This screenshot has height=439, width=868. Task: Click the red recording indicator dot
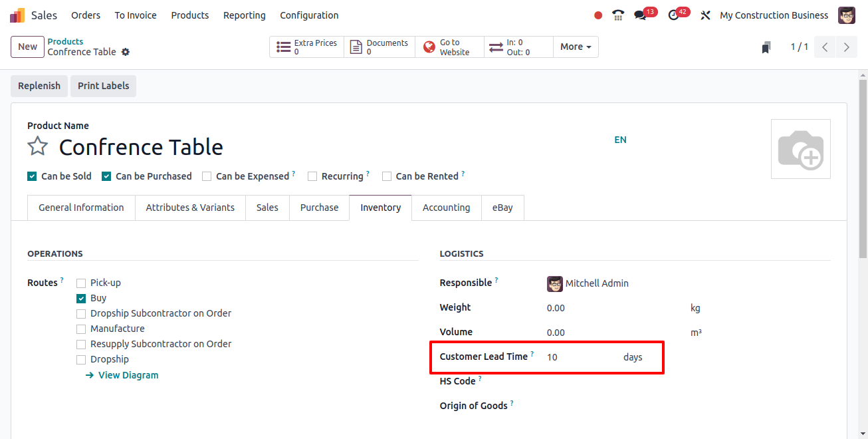tap(598, 15)
